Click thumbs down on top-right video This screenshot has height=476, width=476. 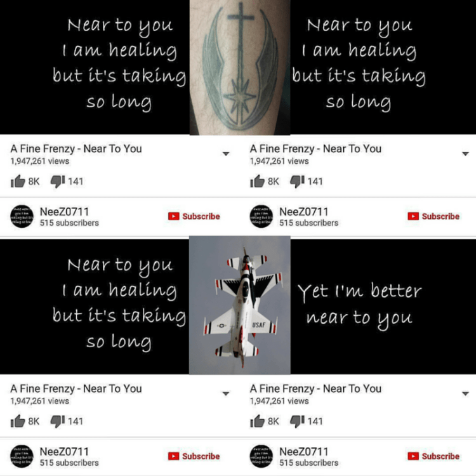[x=297, y=182]
